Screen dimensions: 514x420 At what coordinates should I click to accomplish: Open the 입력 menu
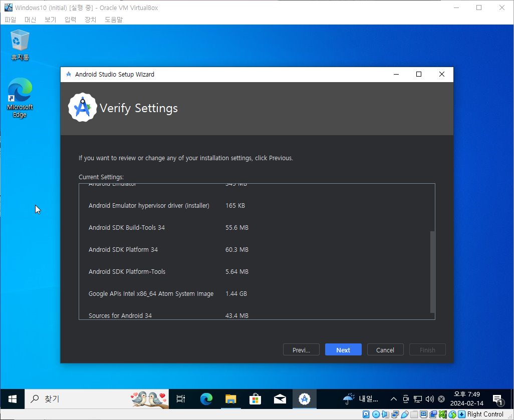coord(70,20)
